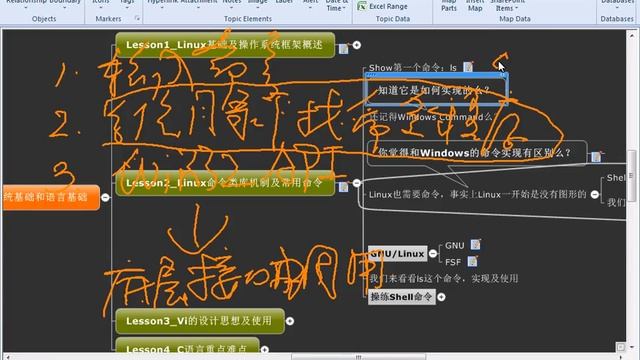640x360 pixels.
Task: Open note icon beside Lesson1 topic
Action: [344, 49]
